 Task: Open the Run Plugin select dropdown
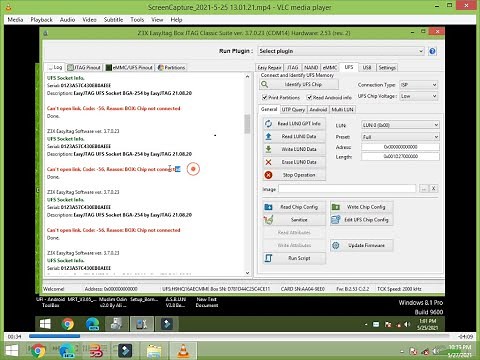pos(341,51)
